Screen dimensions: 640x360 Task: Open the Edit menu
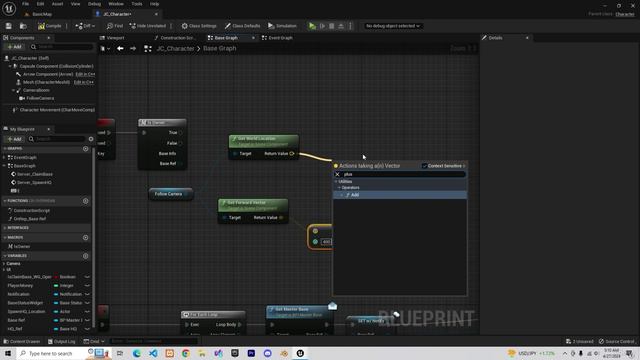tap(40, 4)
